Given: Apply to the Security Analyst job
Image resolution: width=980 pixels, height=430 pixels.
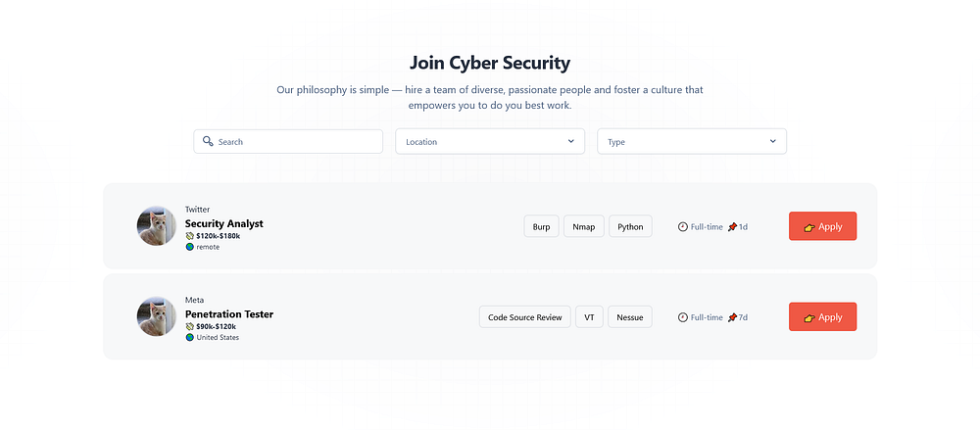Looking at the screenshot, I should 822,226.
